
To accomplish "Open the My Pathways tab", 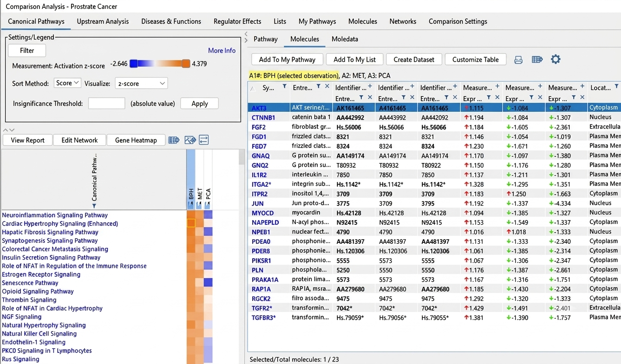I will 317,21.
